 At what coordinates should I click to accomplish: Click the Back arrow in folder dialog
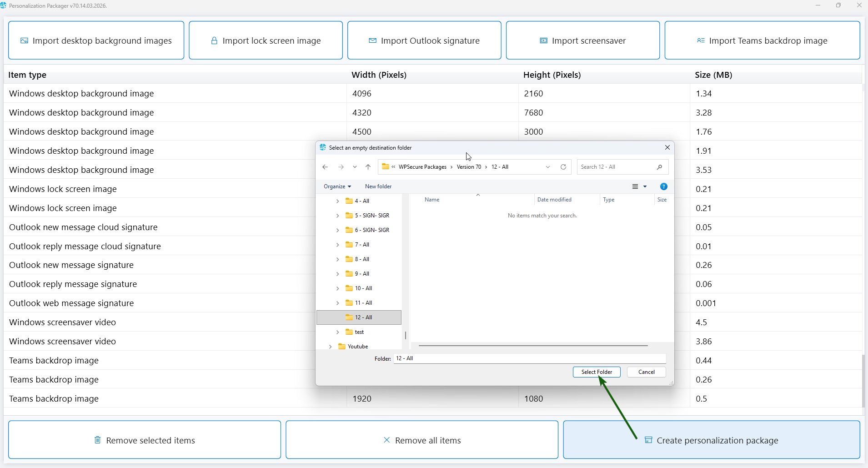[325, 167]
